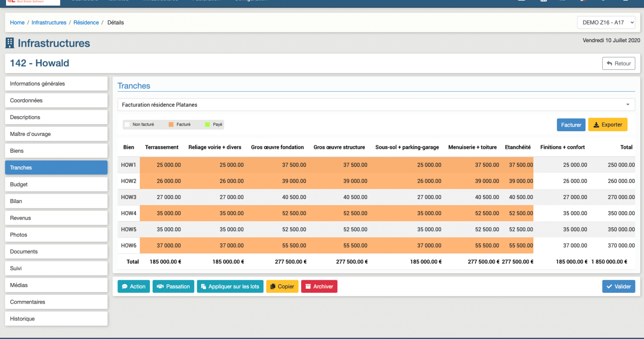Click the Archiver box icon
Screen dimensions: 644x339
(308, 287)
